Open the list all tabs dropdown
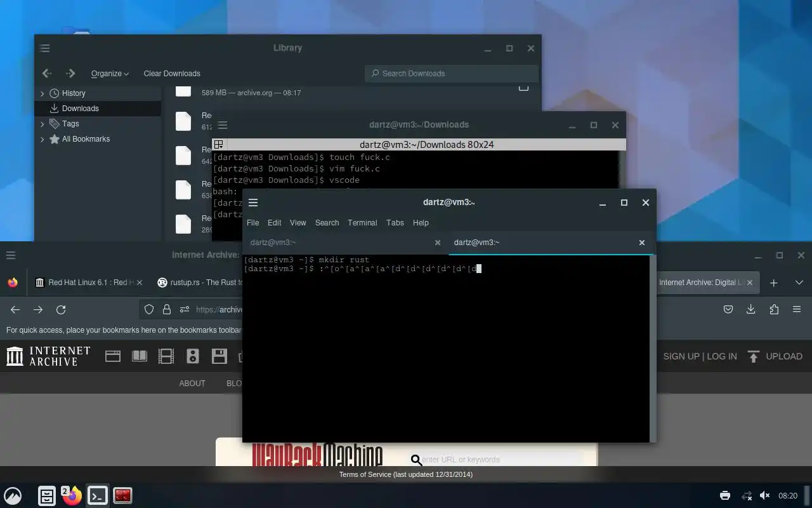 799,283
